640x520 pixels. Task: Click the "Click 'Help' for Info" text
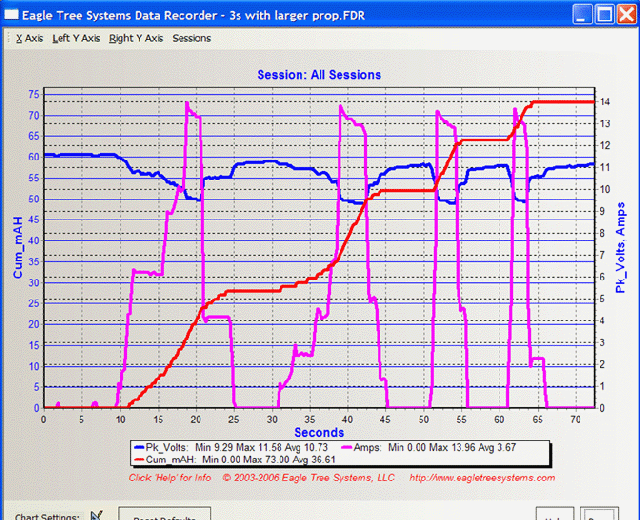point(170,478)
